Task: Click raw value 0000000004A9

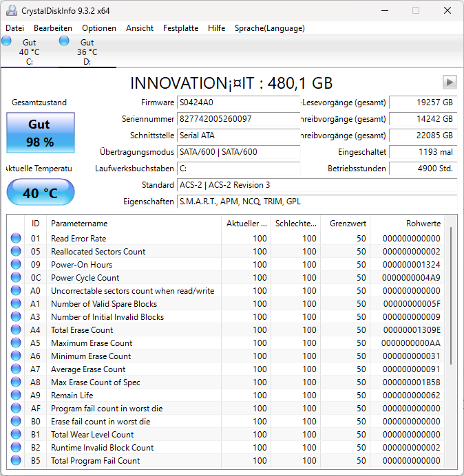Action: (x=412, y=278)
